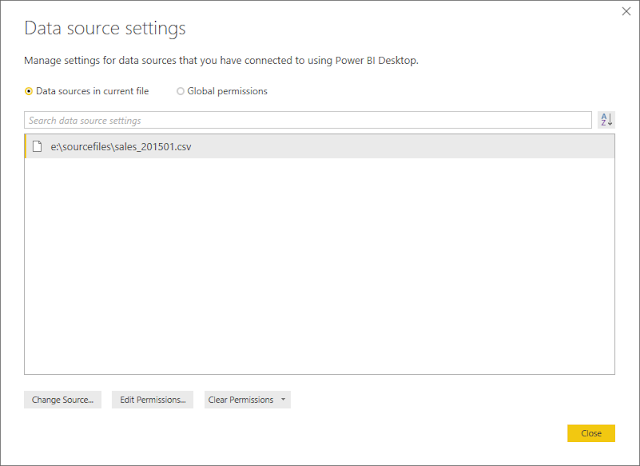Expand the Clear Permissions dropdown arrow

pos(283,399)
